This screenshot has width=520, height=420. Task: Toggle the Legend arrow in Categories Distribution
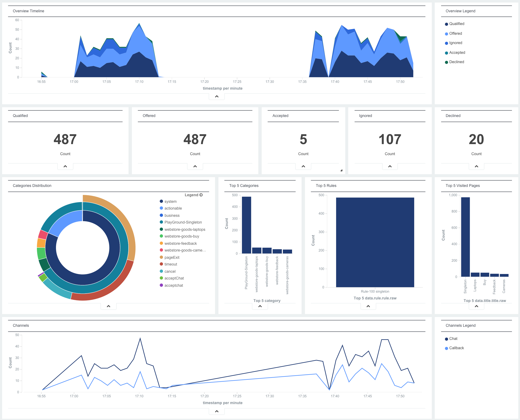pos(201,195)
